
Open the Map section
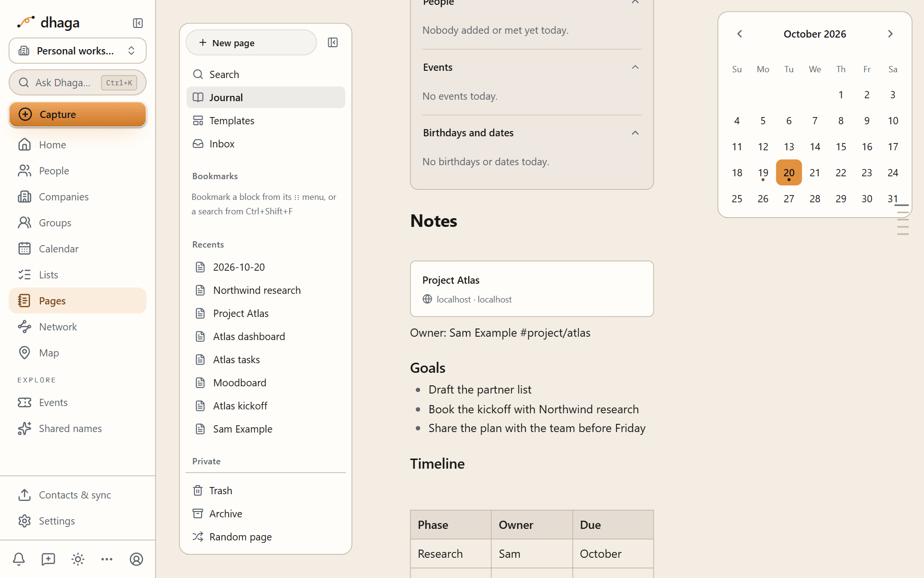(x=77, y=353)
